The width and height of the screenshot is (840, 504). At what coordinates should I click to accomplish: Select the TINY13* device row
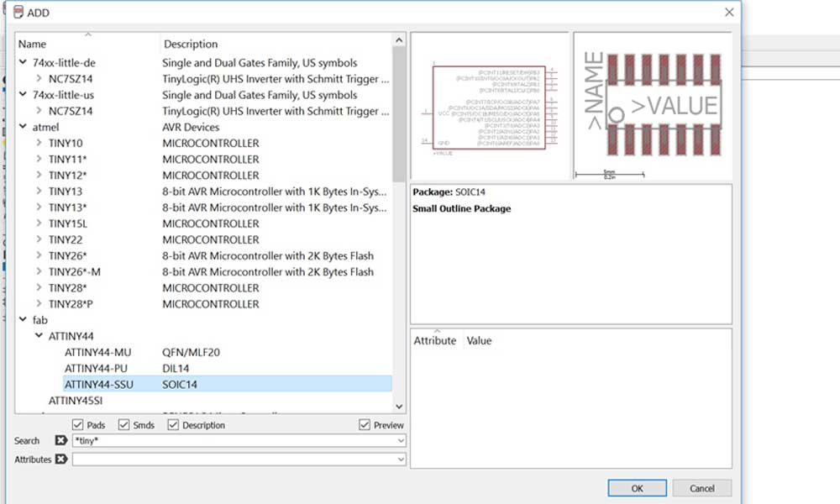pyautogui.click(x=67, y=207)
